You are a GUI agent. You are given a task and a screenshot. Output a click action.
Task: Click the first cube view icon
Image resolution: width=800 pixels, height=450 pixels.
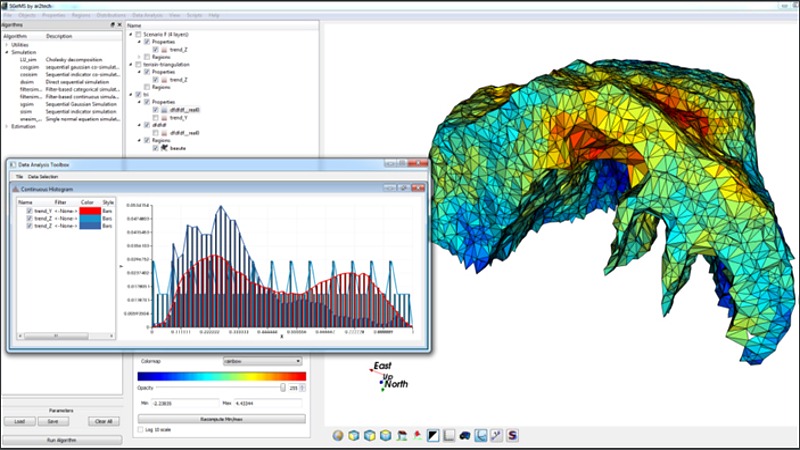tap(354, 435)
